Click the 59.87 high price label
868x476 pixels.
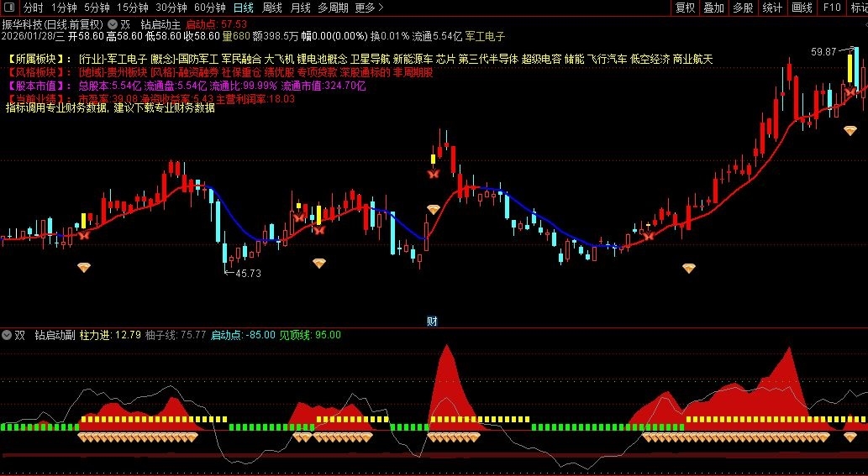[823, 52]
